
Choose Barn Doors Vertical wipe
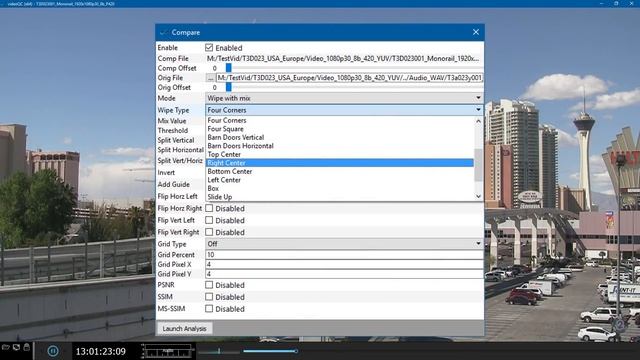[x=340, y=138]
